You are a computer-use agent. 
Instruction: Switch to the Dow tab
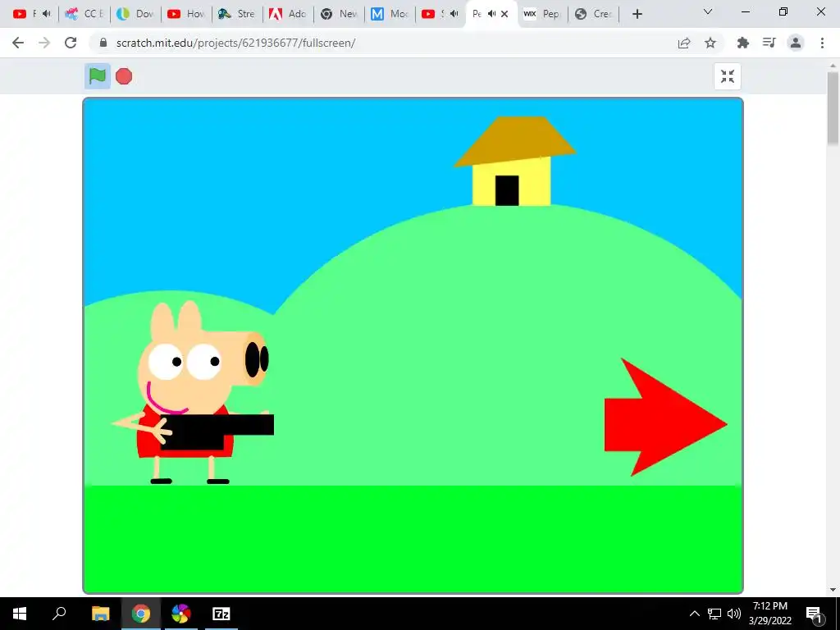135,14
